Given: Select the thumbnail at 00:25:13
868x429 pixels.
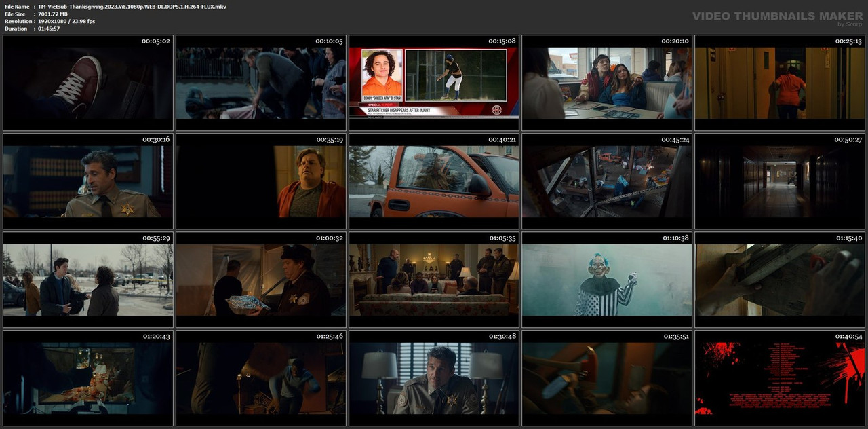Looking at the screenshot, I should coord(780,83).
